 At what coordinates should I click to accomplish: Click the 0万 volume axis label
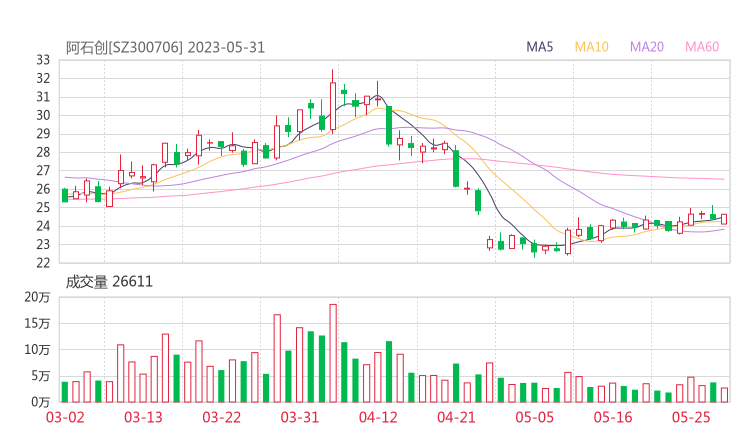[x=41, y=402]
